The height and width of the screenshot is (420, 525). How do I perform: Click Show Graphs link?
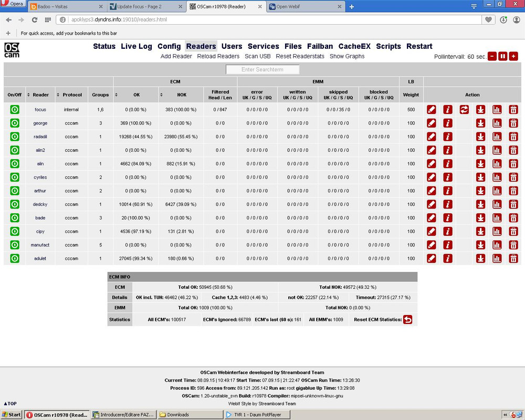[x=347, y=56]
